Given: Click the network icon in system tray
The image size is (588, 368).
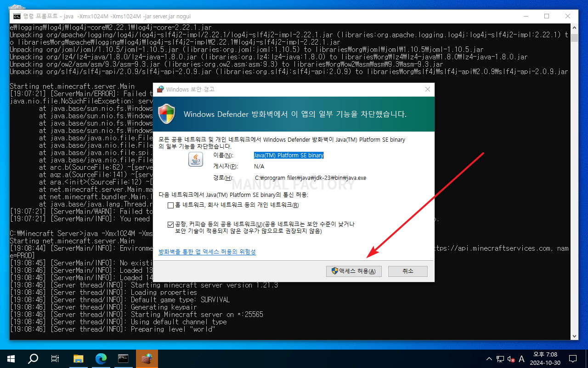Looking at the screenshot, I should click(x=500, y=359).
